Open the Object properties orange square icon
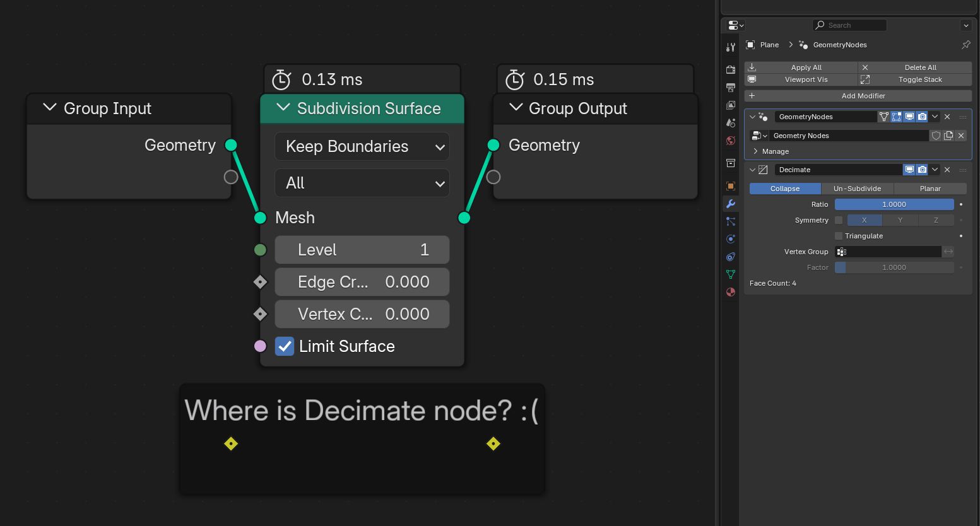The height and width of the screenshot is (526, 980). 731,186
